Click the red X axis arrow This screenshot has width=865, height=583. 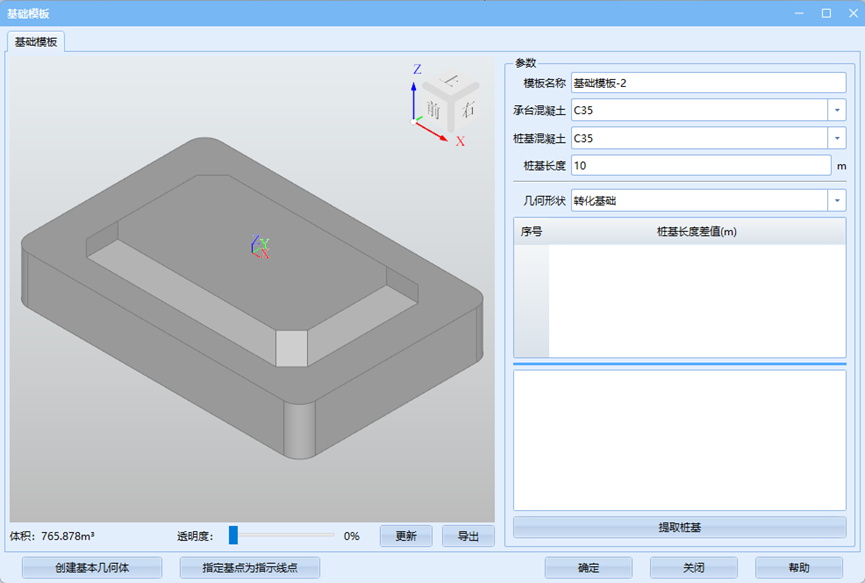pos(438,132)
